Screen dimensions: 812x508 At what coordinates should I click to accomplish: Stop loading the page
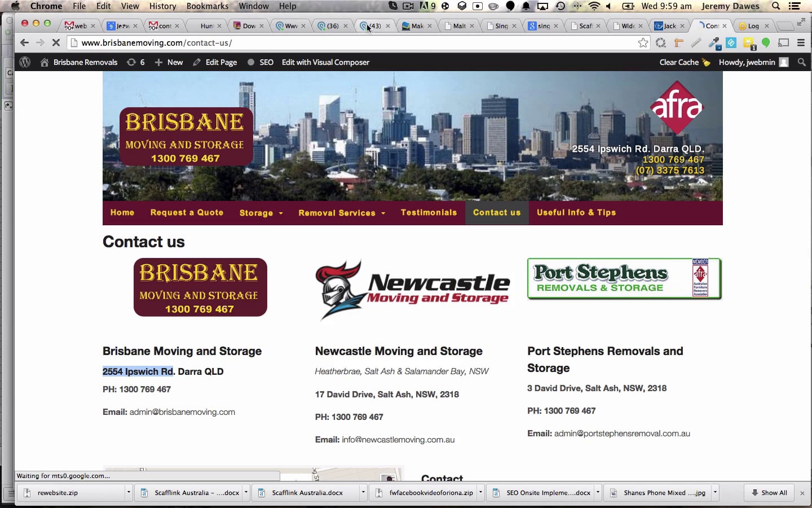[x=56, y=43]
